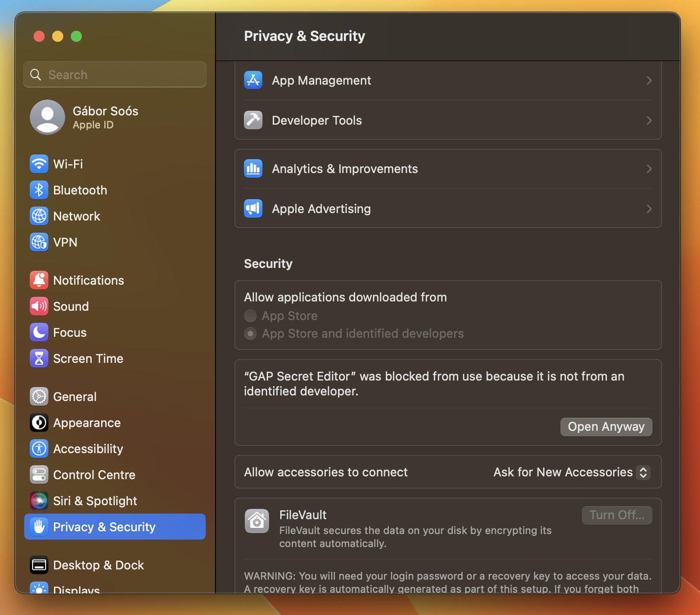Click the Developer Tools hammer icon
This screenshot has width=700, height=615.
253,120
